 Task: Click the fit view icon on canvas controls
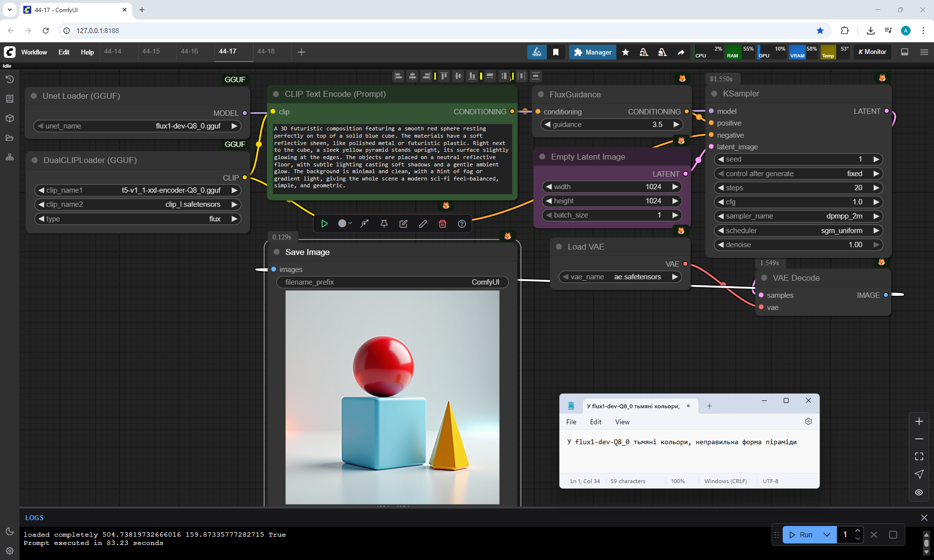919,456
